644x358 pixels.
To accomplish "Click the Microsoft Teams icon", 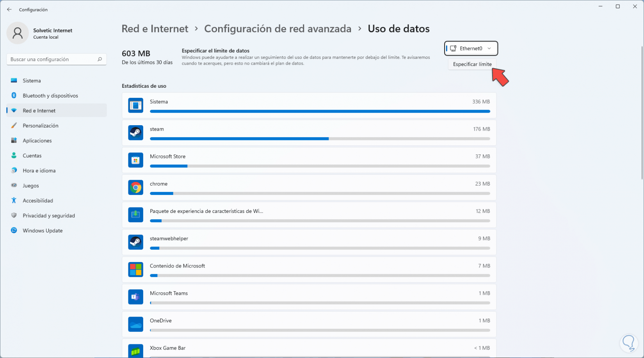I will point(136,297).
